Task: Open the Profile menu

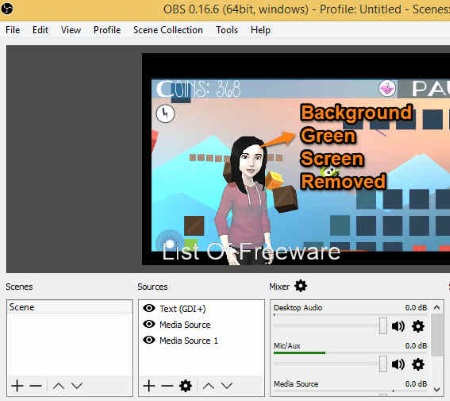Action: pyautogui.click(x=107, y=30)
